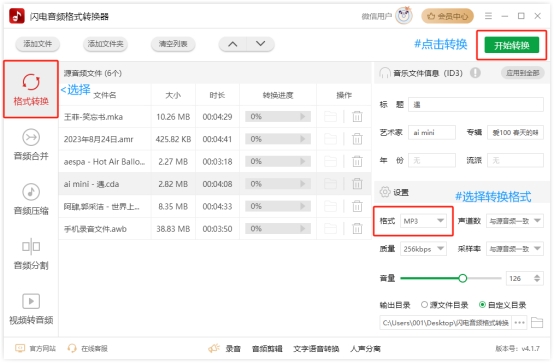The image size is (554, 363).
Task: Click the ID3 info warning icon
Action: (x=475, y=73)
